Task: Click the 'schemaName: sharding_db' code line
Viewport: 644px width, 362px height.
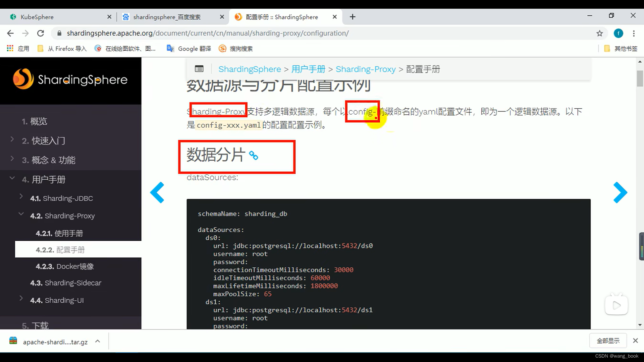Action: [242, 214]
